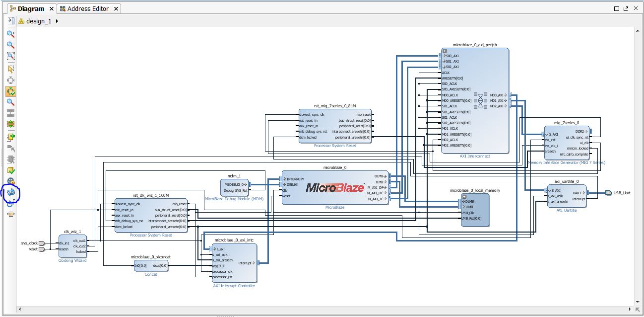Select the Concat block
This screenshot has width=644, height=317.
pos(151,266)
